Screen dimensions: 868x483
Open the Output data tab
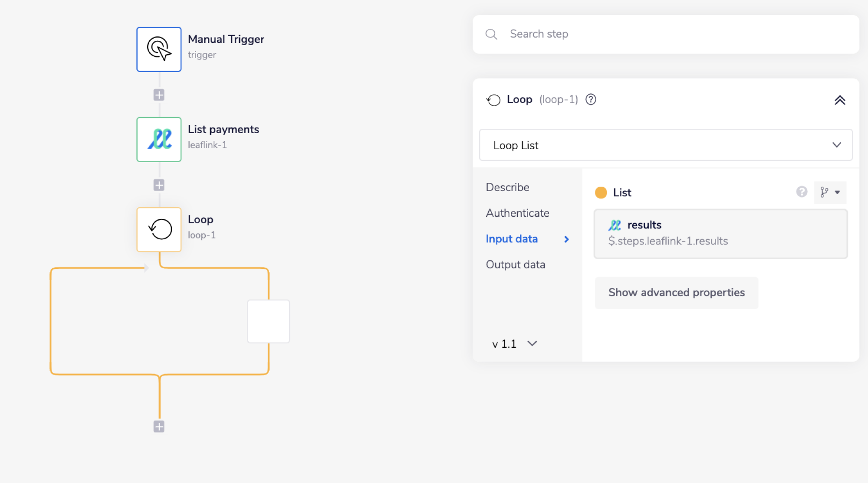point(515,264)
